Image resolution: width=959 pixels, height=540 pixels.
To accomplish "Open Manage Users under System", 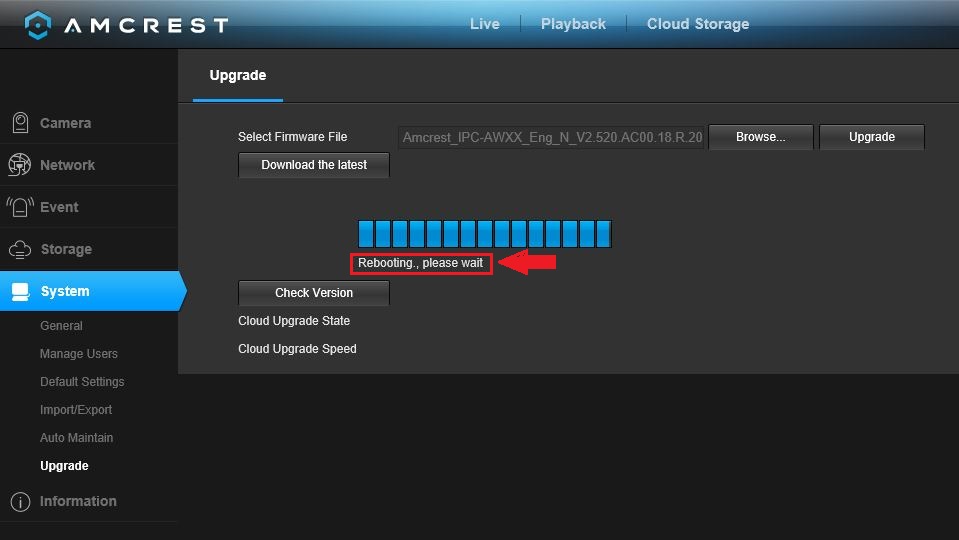I will tap(78, 354).
